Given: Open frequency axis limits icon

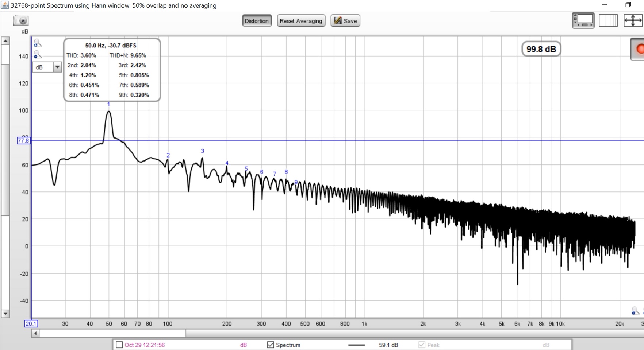Looking at the screenshot, I should (608, 20).
